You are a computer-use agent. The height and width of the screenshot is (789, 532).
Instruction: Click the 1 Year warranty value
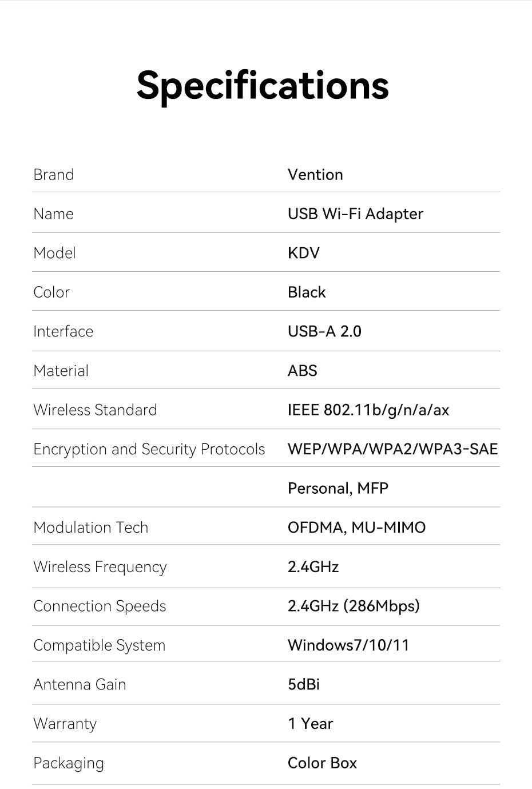pyautogui.click(x=311, y=724)
